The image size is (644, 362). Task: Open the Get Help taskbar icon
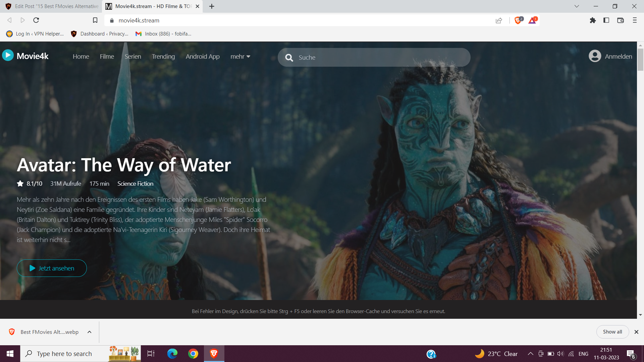tap(431, 354)
